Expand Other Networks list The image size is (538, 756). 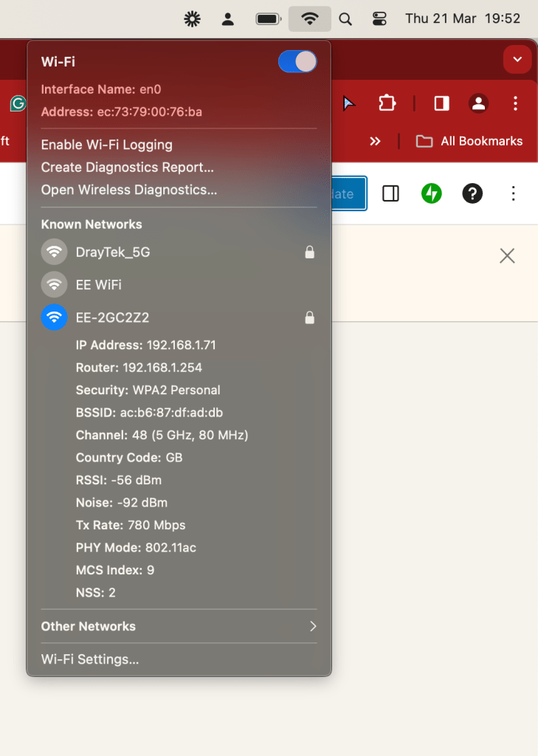(179, 626)
